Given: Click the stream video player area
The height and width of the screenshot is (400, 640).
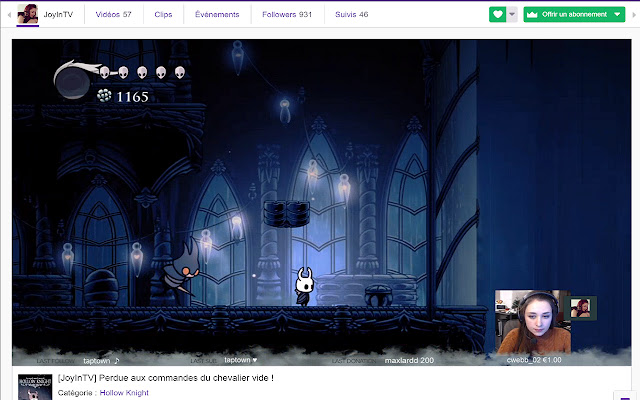Looking at the screenshot, I should pos(322,202).
